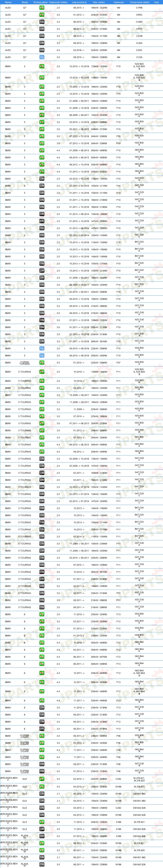Click petrol icon in Audi Q7 CREC row
This screenshot has height=868, width=163.
[x=42, y=15]
